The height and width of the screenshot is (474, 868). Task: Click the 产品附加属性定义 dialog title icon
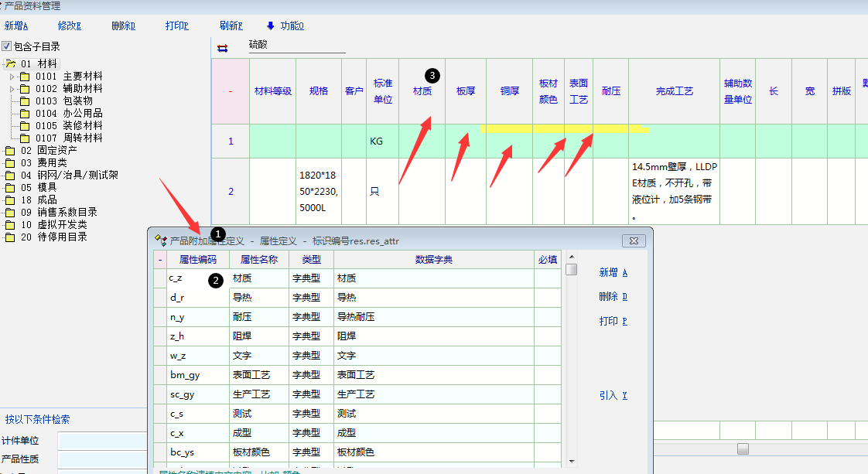(x=160, y=240)
